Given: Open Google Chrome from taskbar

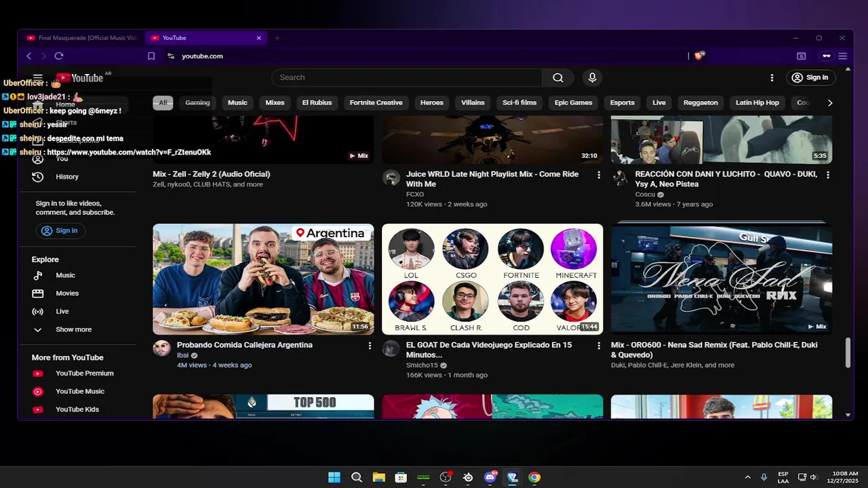Looking at the screenshot, I should click(x=534, y=477).
